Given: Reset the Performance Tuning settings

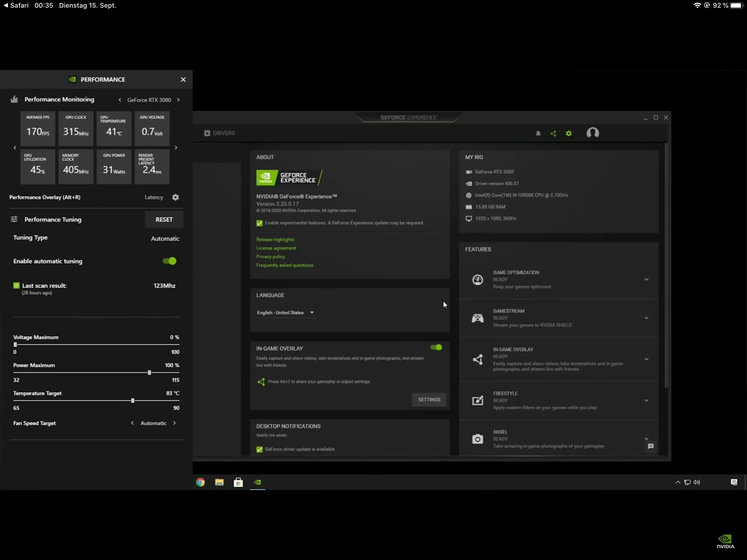Looking at the screenshot, I should click(x=164, y=220).
